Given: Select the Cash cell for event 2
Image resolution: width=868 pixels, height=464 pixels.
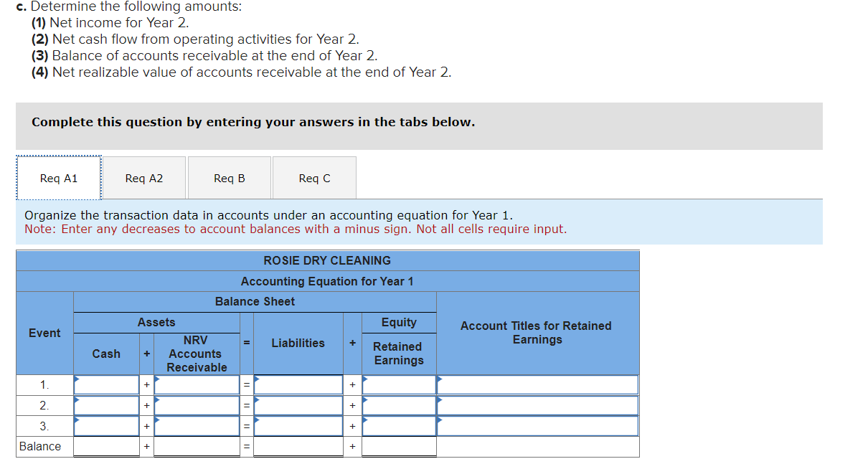Looking at the screenshot, I should coord(106,405).
